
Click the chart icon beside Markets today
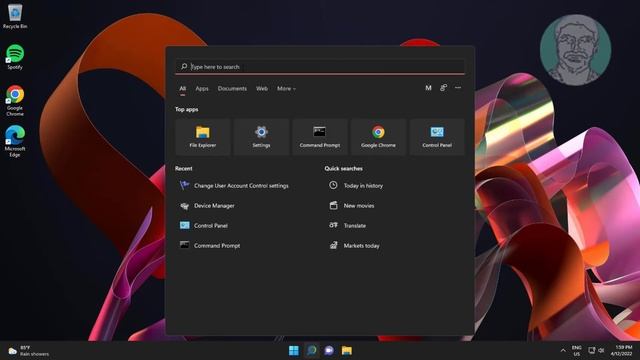333,245
